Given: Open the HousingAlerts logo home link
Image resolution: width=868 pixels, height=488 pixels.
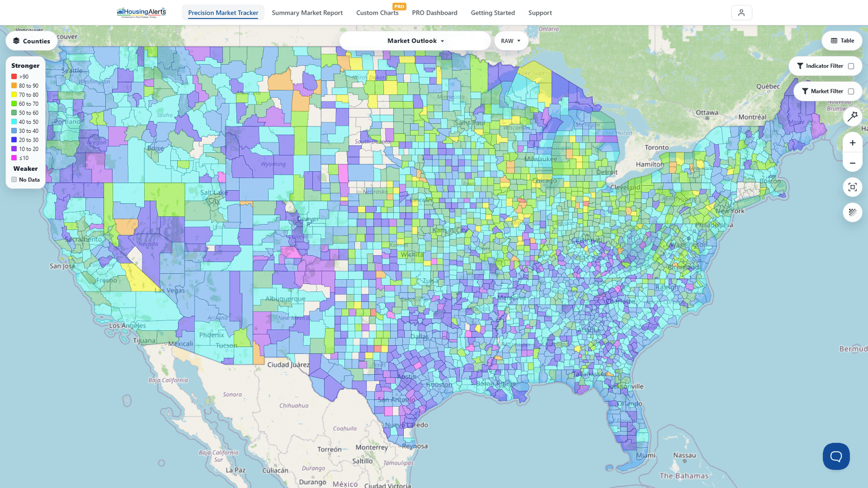Looking at the screenshot, I should (141, 12).
